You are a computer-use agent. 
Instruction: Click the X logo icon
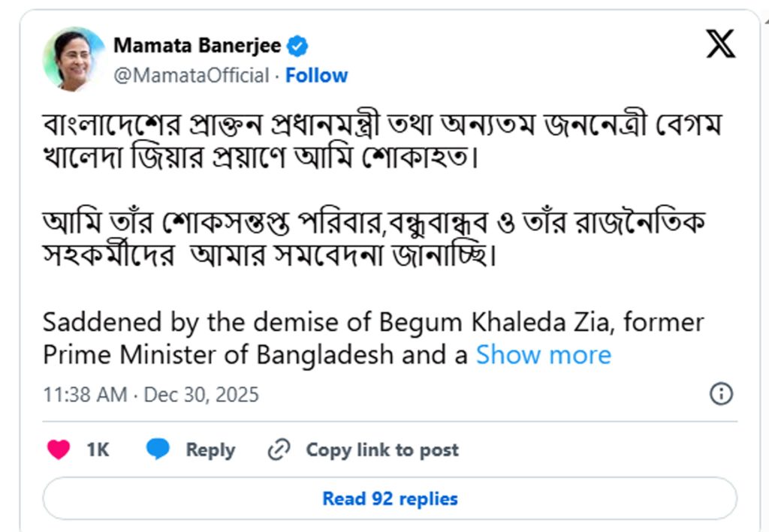click(721, 45)
